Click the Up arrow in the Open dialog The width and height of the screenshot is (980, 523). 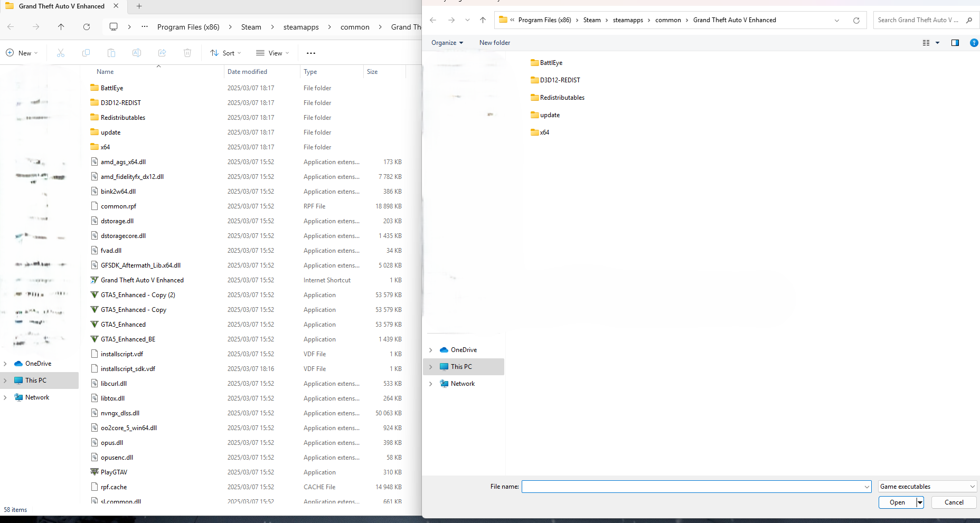pos(483,20)
